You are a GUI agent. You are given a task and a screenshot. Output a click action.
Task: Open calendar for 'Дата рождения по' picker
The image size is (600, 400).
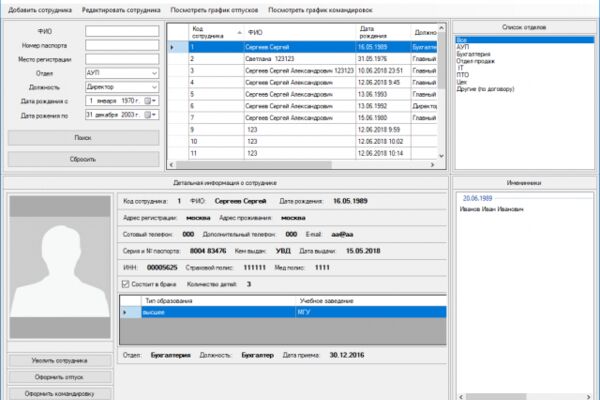[x=150, y=115]
